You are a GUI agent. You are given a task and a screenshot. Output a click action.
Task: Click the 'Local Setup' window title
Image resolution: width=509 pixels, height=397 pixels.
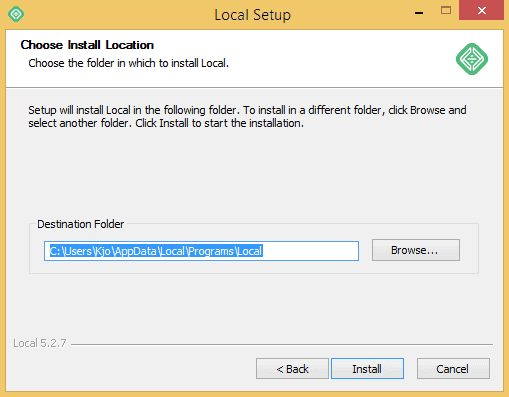tap(253, 15)
